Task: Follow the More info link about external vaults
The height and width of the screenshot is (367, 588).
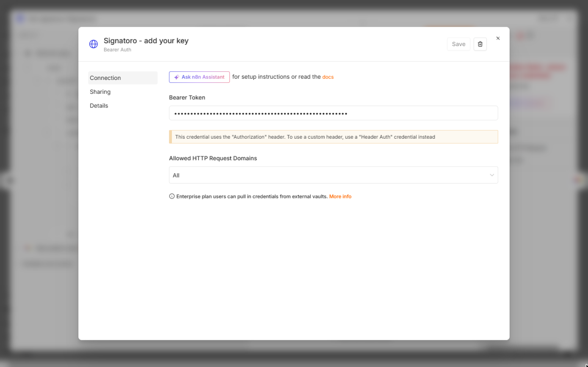Action: pos(340,196)
